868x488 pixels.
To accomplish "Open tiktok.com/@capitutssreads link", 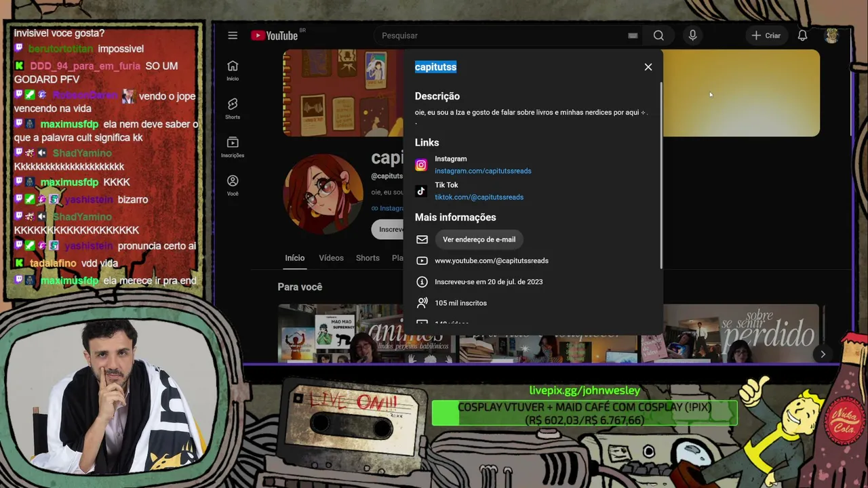I will tap(479, 197).
